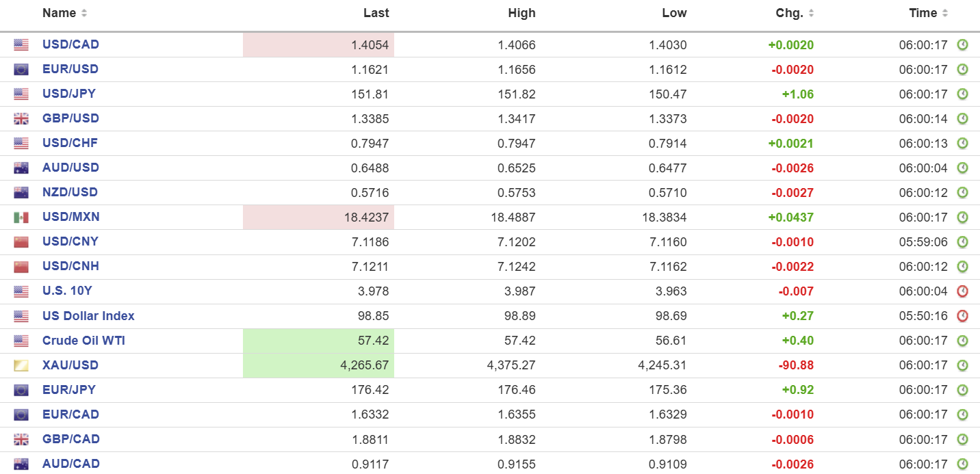The height and width of the screenshot is (474, 980).
Task: Open the USD/JPY currency pair link
Action: (69, 94)
